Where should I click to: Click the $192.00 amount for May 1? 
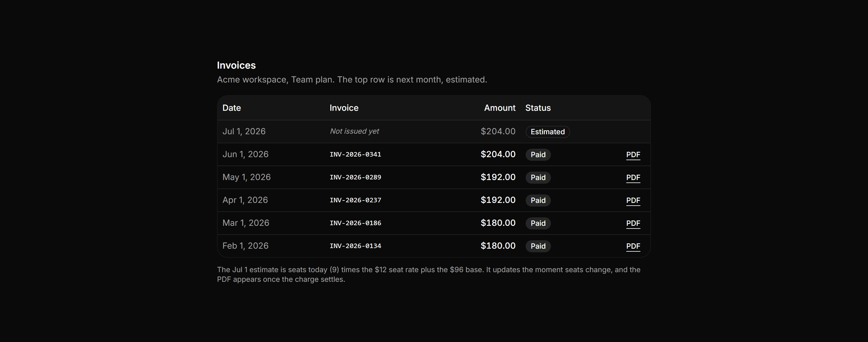point(498,177)
